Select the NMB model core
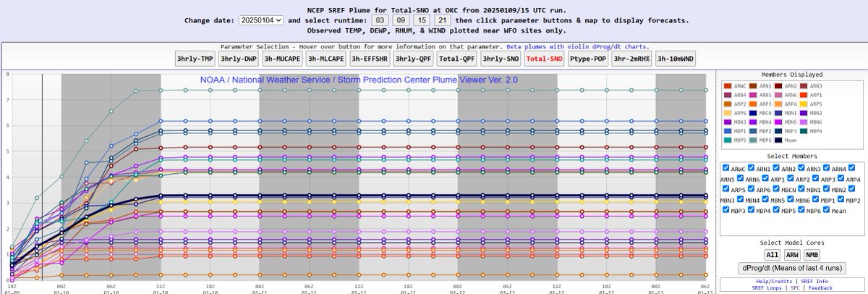Screen dimensions: 868x294 click(x=812, y=255)
